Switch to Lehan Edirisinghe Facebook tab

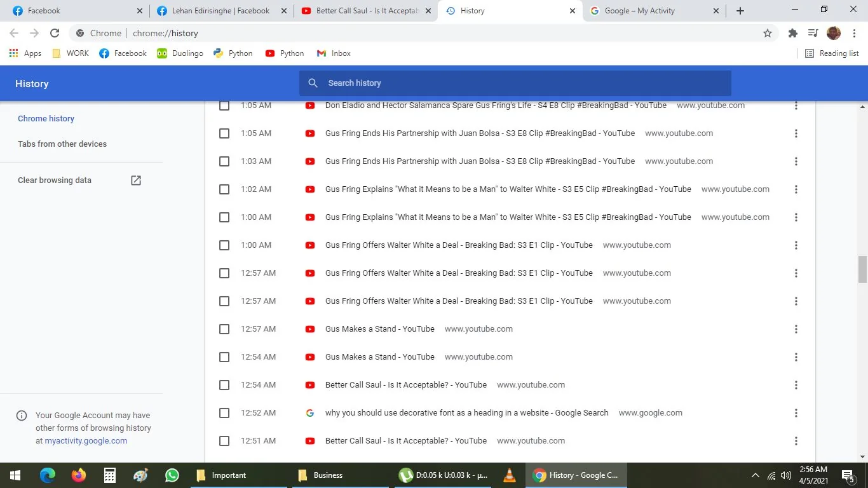click(221, 11)
